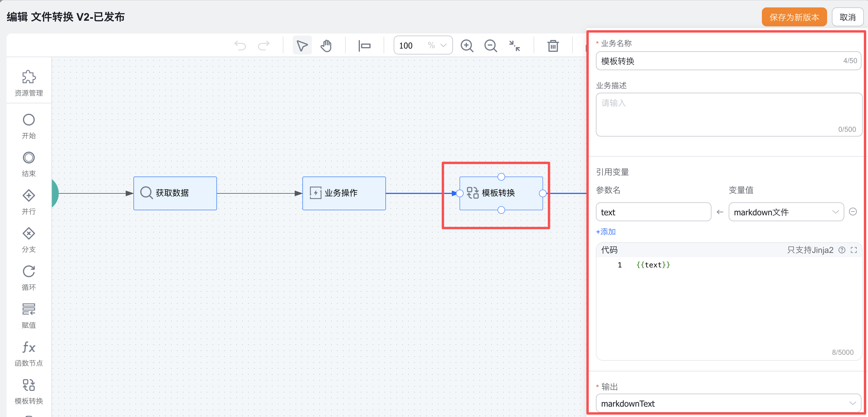This screenshot has width=868, height=417.
Task: Click the fit-to-screen shrink icon
Action: 514,45
